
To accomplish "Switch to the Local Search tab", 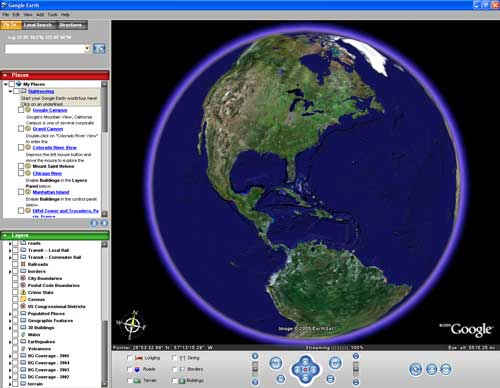I will click(38, 25).
